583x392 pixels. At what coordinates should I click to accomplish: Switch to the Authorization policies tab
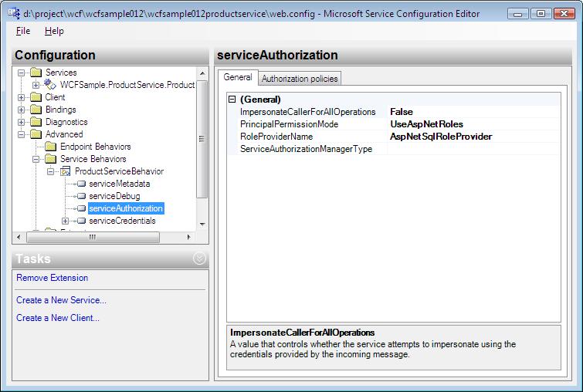[x=300, y=79]
